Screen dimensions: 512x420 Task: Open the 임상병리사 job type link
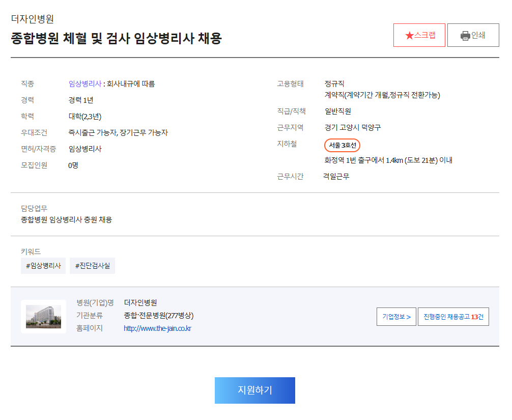pyautogui.click(x=85, y=84)
